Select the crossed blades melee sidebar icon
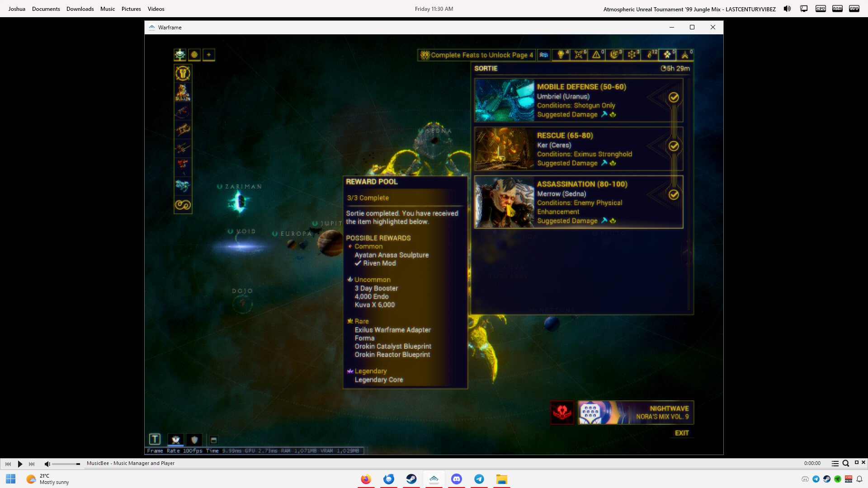 point(183,148)
